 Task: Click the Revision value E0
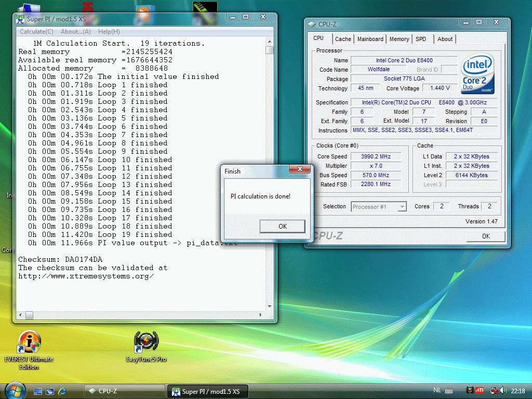(x=484, y=121)
